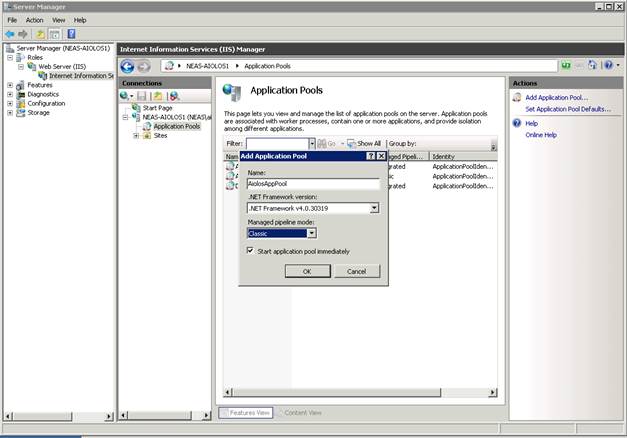Open the .NET Framework version dropdown
This screenshot has width=627, height=438.
(374, 208)
